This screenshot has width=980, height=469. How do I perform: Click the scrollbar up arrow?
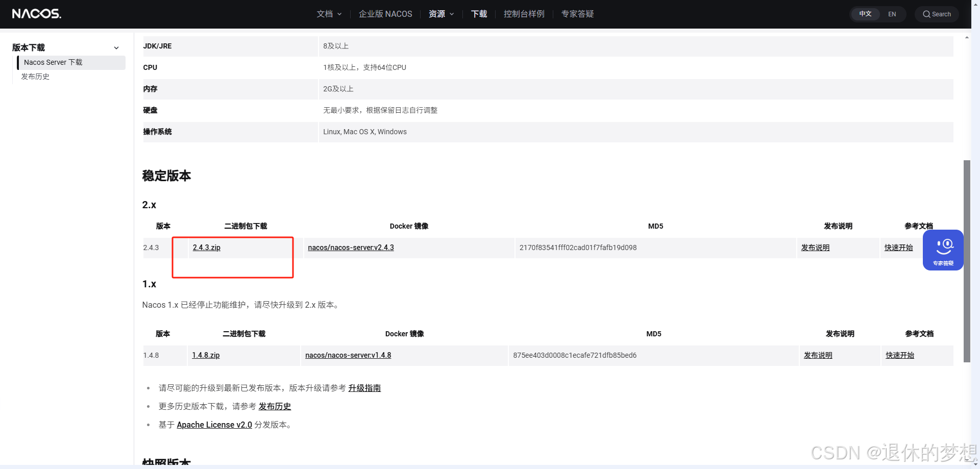(967, 37)
